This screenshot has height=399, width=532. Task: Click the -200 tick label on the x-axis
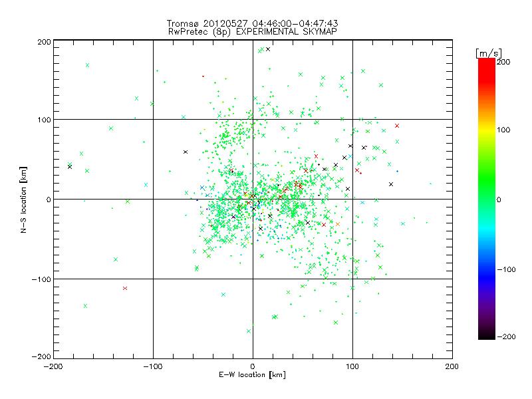coord(53,366)
